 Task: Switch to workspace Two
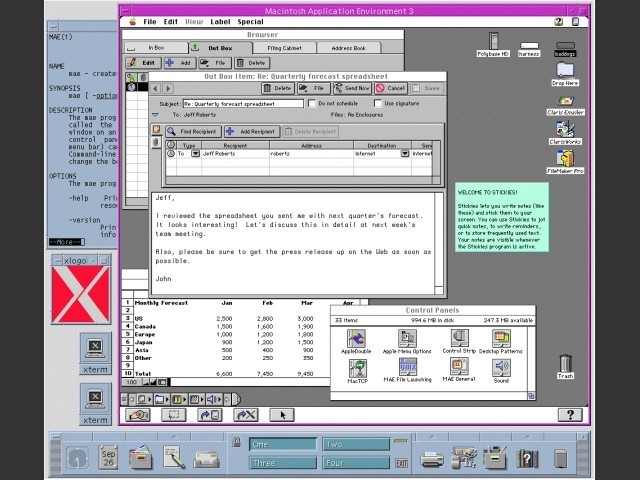click(x=356, y=444)
